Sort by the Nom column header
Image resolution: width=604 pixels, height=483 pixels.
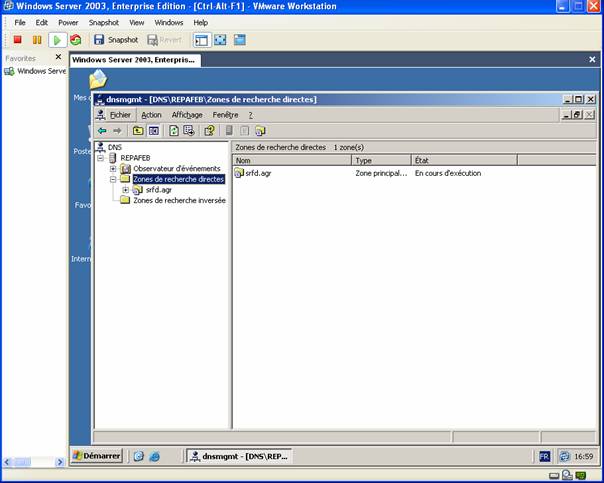(x=292, y=160)
